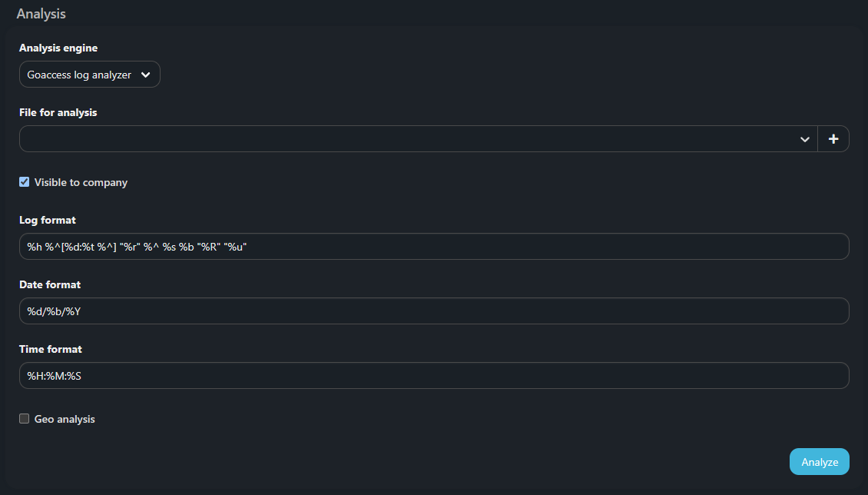
Task: Click the 'File for analysis' field label
Action: (x=58, y=113)
